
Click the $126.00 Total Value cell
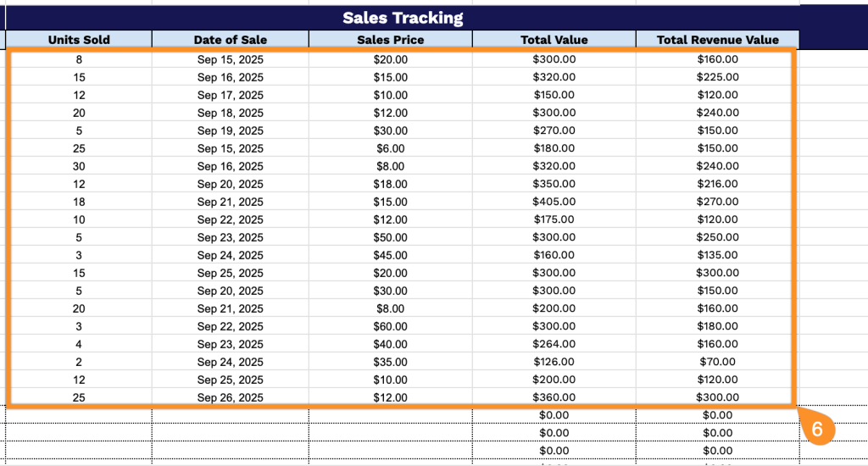(554, 362)
